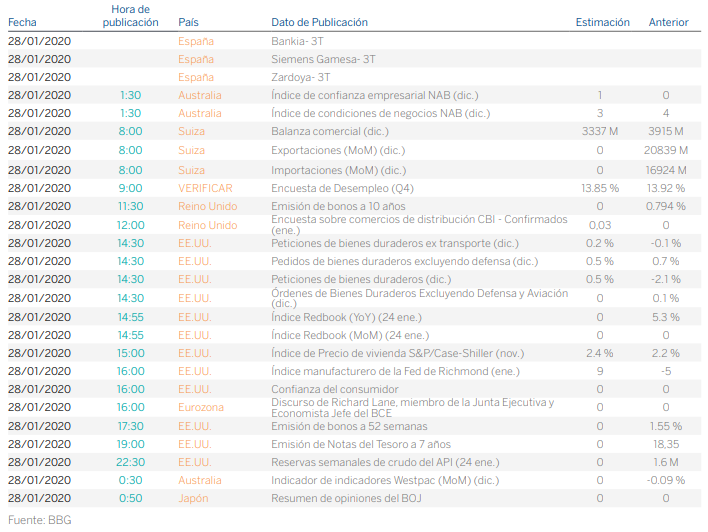Click the Eurozona country label
Screen dimensions: 708x532
pyautogui.click(x=202, y=407)
